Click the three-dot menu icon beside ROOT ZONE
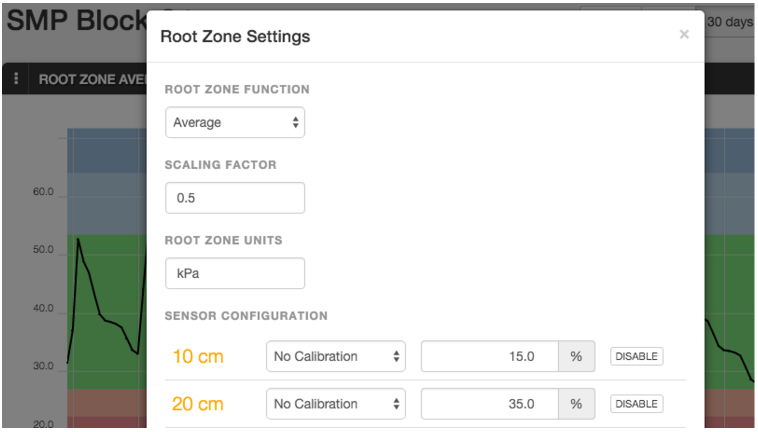The width and height of the screenshot is (758, 432). [x=16, y=79]
